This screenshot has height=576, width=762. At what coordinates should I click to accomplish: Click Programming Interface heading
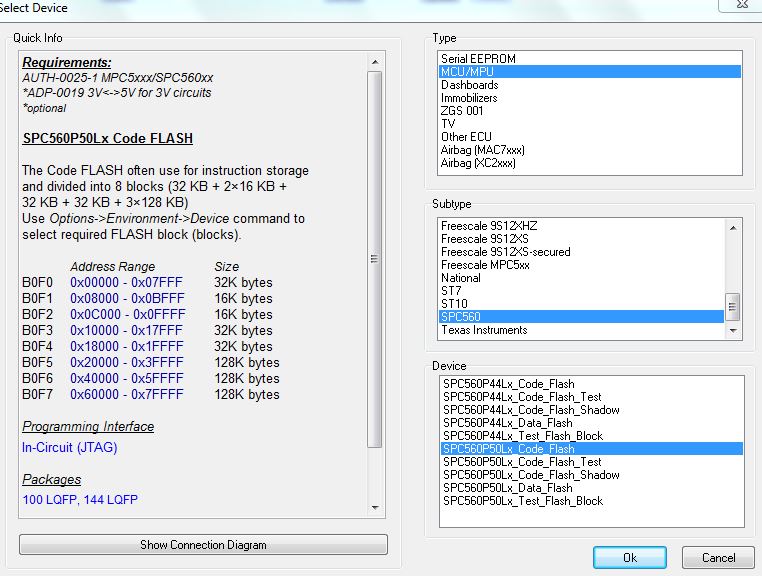point(88,426)
